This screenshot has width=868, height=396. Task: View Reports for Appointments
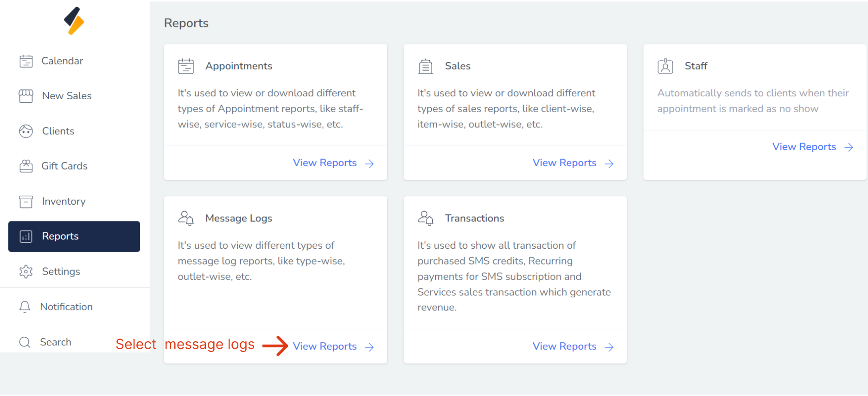tap(325, 163)
